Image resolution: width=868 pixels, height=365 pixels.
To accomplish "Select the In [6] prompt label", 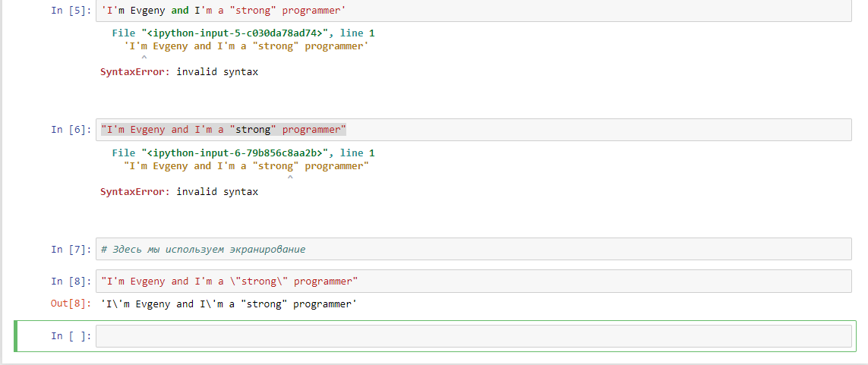I will 70,130.
